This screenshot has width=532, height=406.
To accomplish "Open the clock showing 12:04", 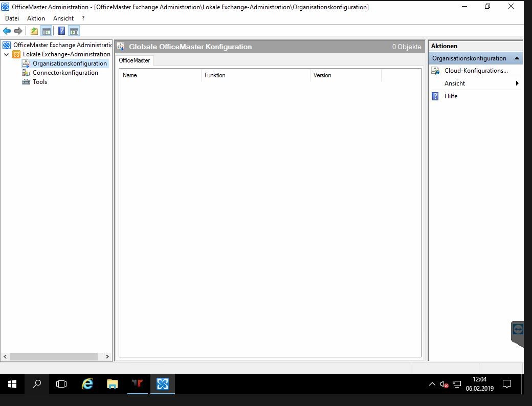I will click(x=479, y=384).
